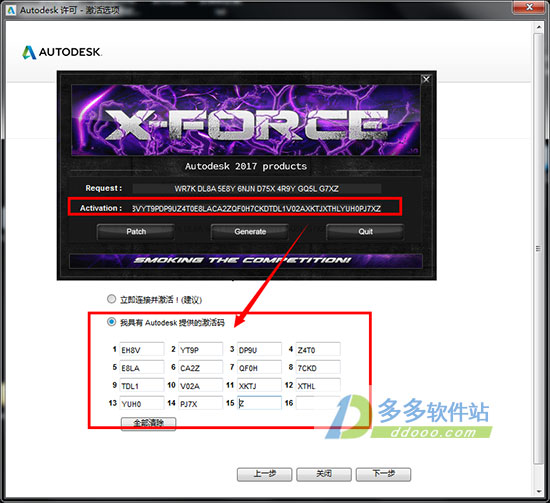The image size is (550, 503).
Task: Click activation field 6 containing CA2Z
Action: [200, 367]
